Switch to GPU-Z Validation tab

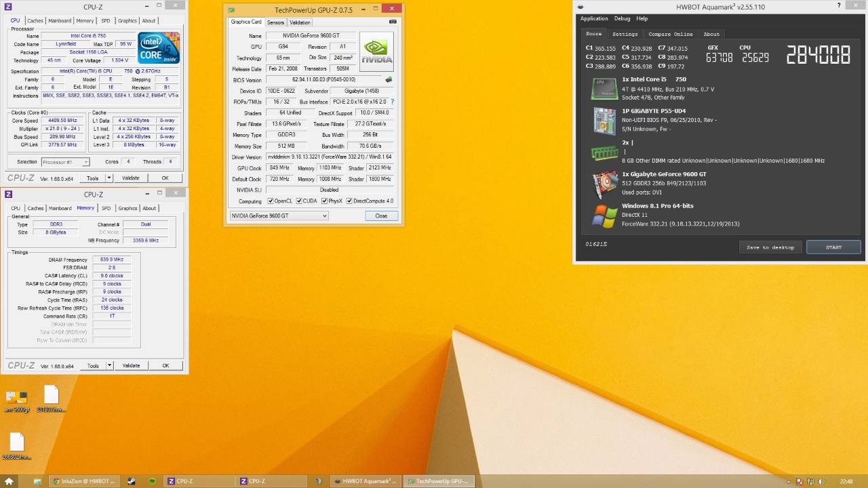[x=300, y=22]
